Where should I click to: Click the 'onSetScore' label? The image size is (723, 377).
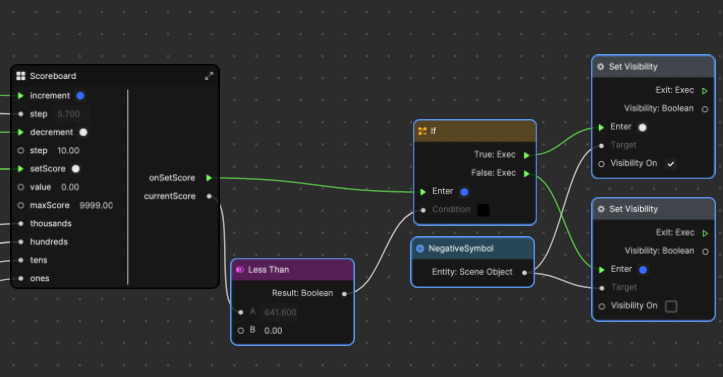[172, 178]
